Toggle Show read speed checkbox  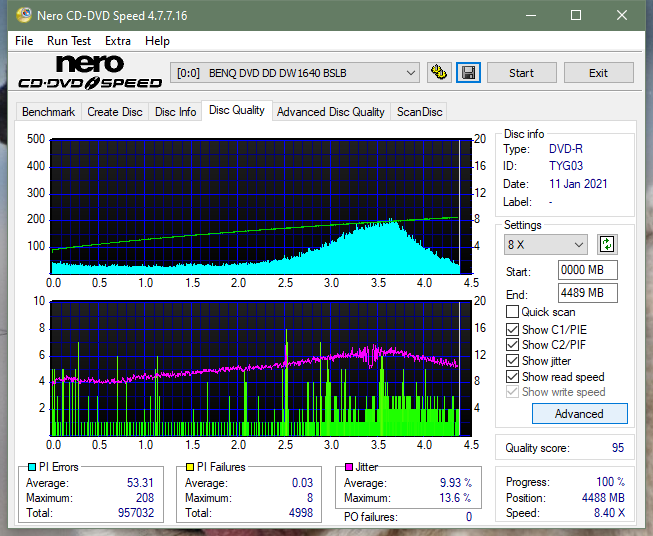click(512, 376)
